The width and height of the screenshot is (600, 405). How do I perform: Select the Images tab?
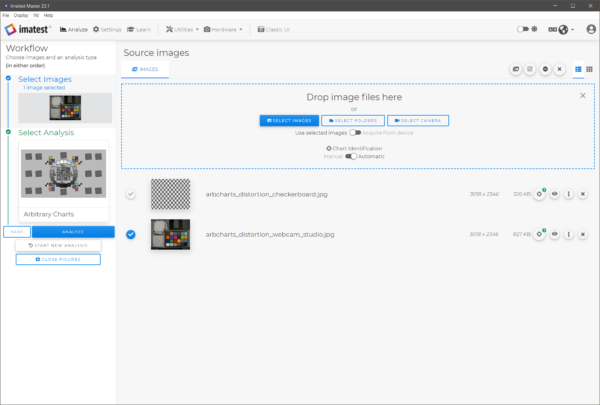145,69
